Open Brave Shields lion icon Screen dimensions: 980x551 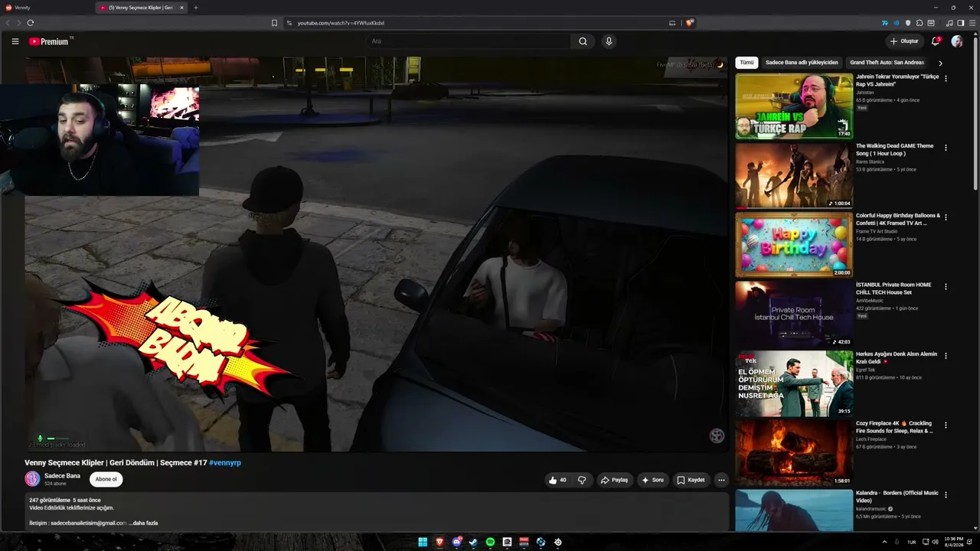[690, 23]
